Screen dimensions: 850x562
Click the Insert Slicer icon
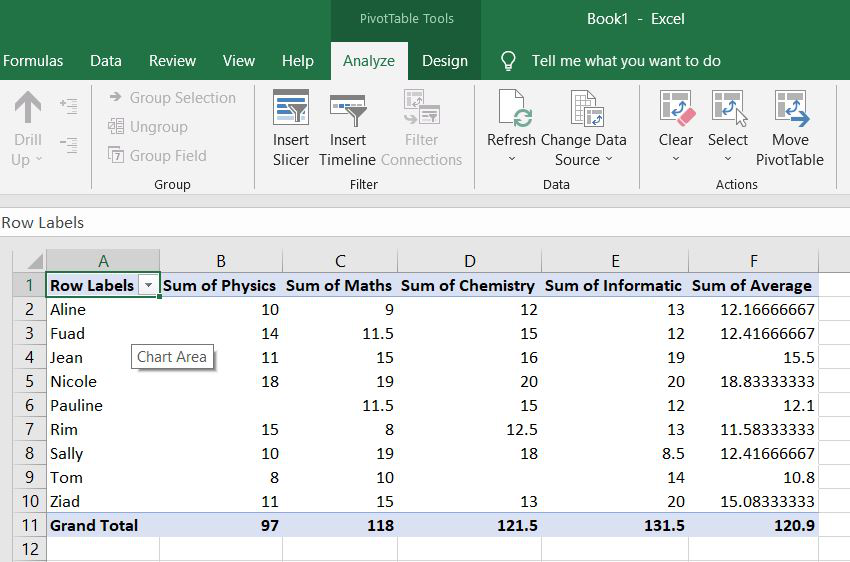[x=291, y=108]
